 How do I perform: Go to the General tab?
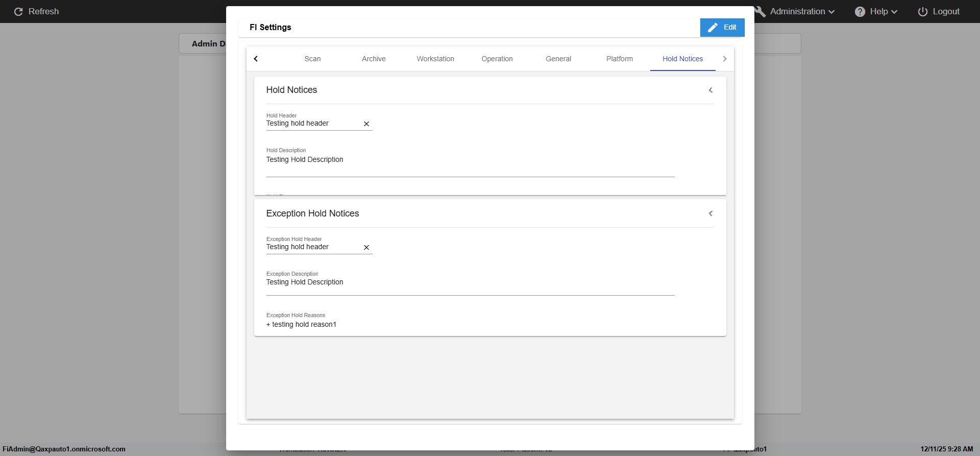(x=558, y=59)
